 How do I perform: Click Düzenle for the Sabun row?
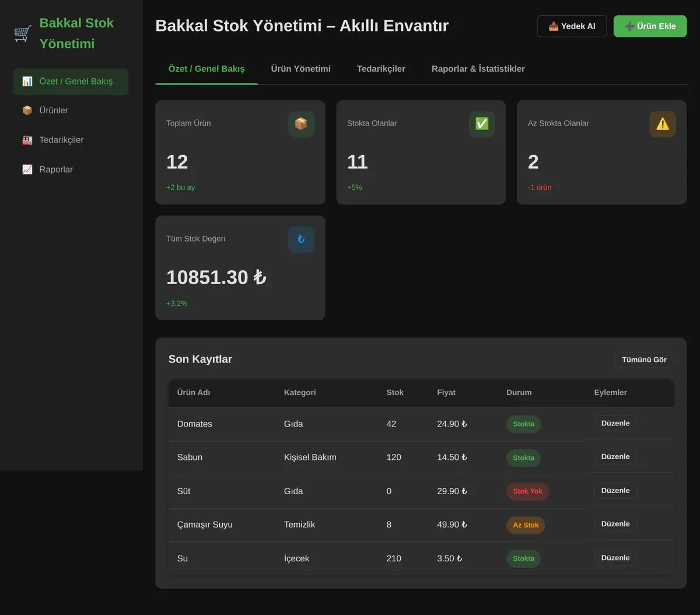[615, 456]
